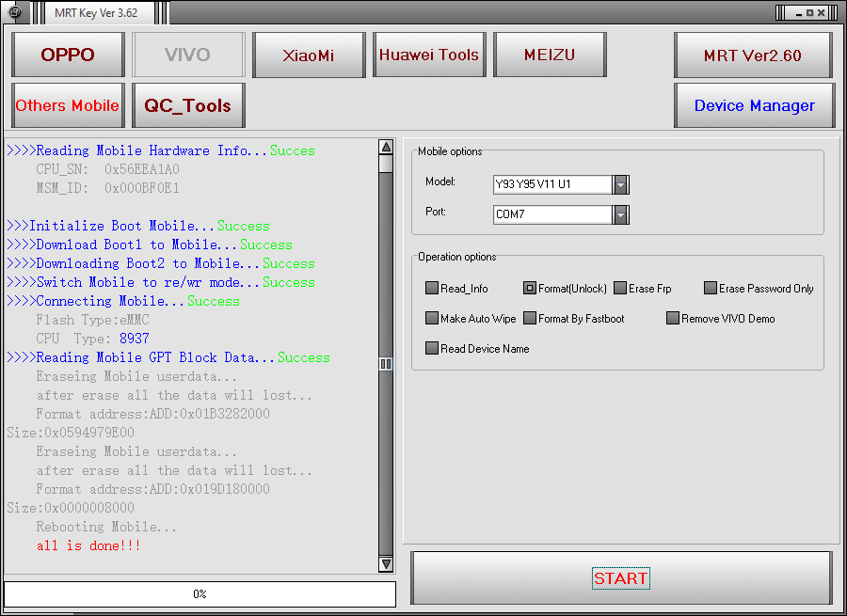Expand the Model dropdown list
The image size is (847, 616).
click(x=621, y=184)
